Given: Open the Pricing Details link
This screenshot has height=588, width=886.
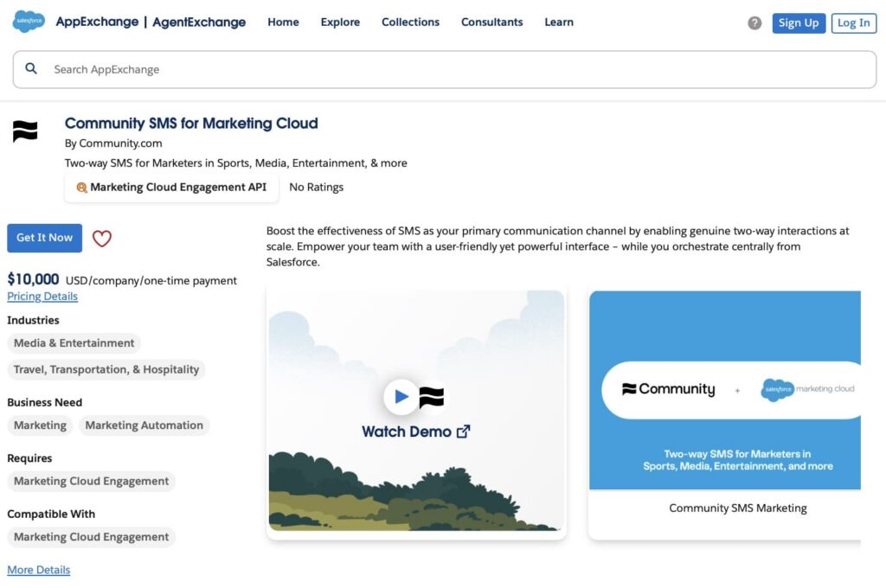Looking at the screenshot, I should pos(42,296).
